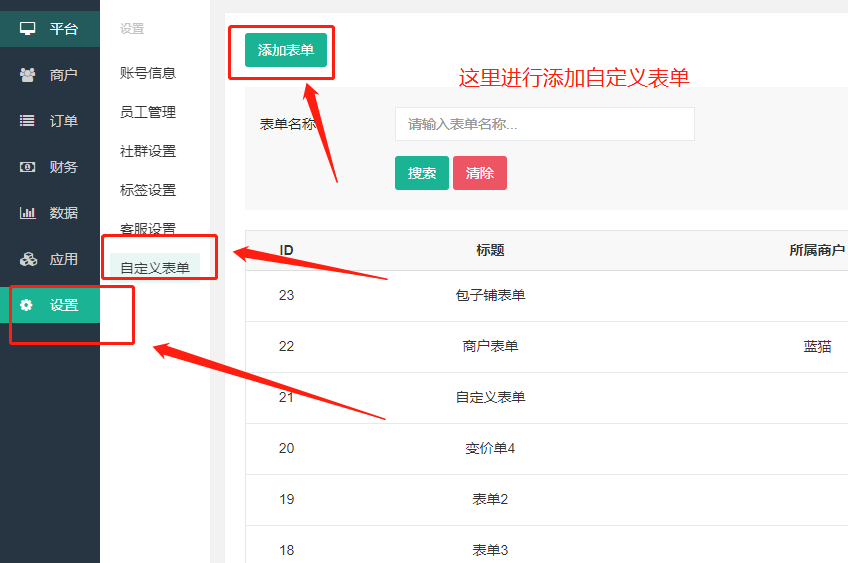
Task: Click ID cell 20
Action: (x=286, y=448)
